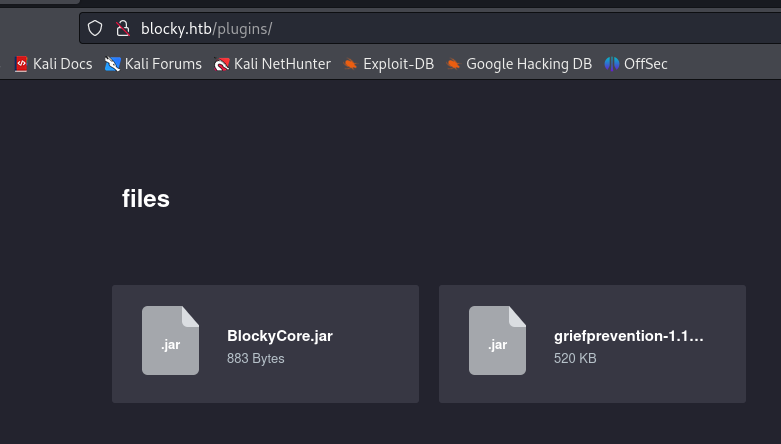The width and height of the screenshot is (781, 444).
Task: Click the Kali Forums bookmark favicon
Action: pos(112,64)
